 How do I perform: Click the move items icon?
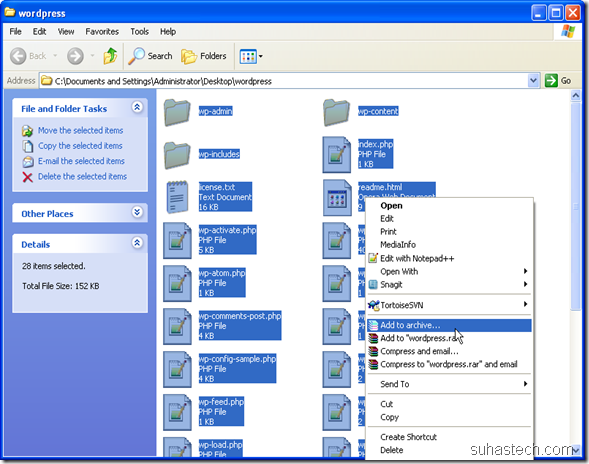point(27,131)
